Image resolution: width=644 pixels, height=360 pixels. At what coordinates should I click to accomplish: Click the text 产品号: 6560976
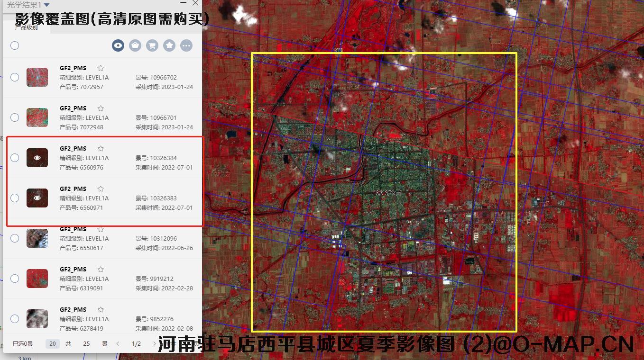tap(82, 168)
